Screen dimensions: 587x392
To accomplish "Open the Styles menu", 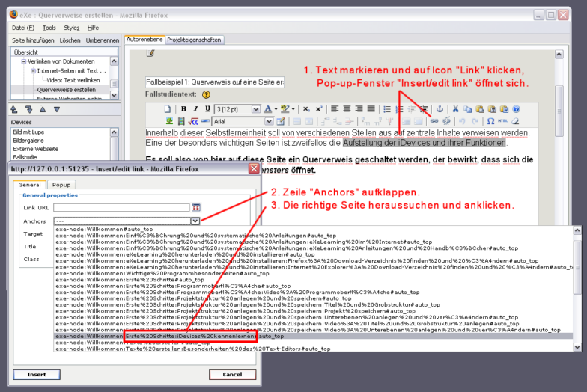I will (72, 28).
